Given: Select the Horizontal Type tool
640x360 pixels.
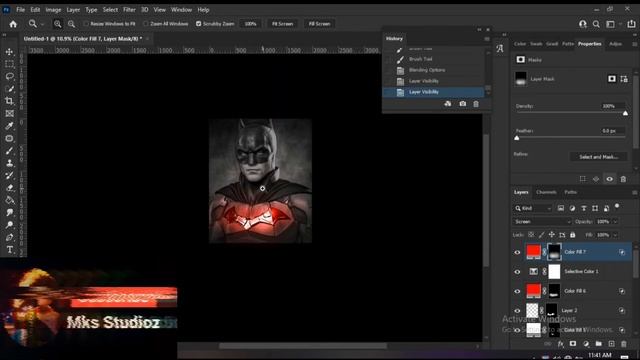Looking at the screenshot, I should pos(9,249).
